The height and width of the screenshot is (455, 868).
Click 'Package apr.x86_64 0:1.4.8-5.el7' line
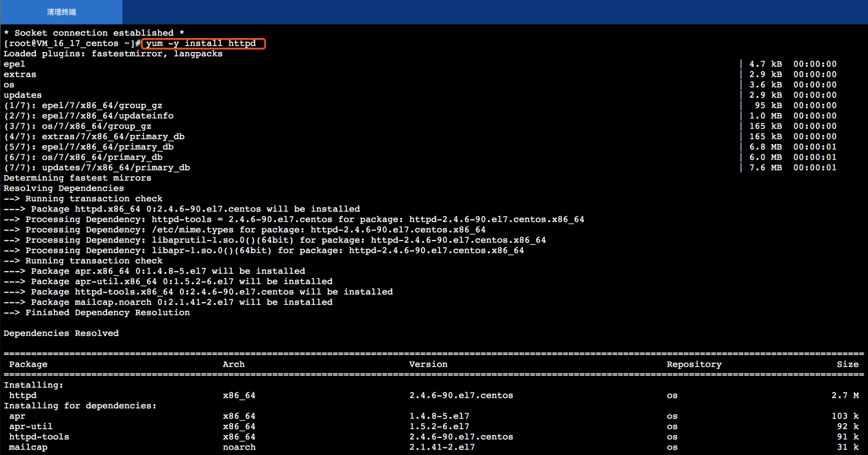click(154, 271)
